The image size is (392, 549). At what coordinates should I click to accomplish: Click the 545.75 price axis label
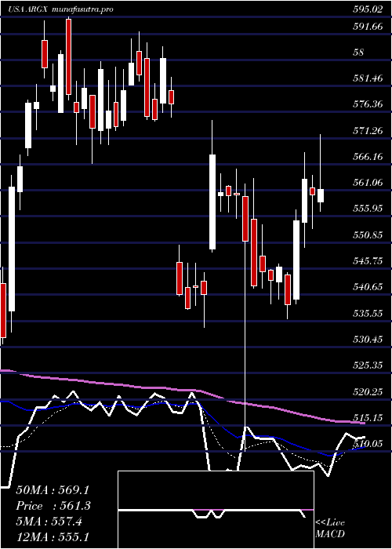[x=367, y=261]
